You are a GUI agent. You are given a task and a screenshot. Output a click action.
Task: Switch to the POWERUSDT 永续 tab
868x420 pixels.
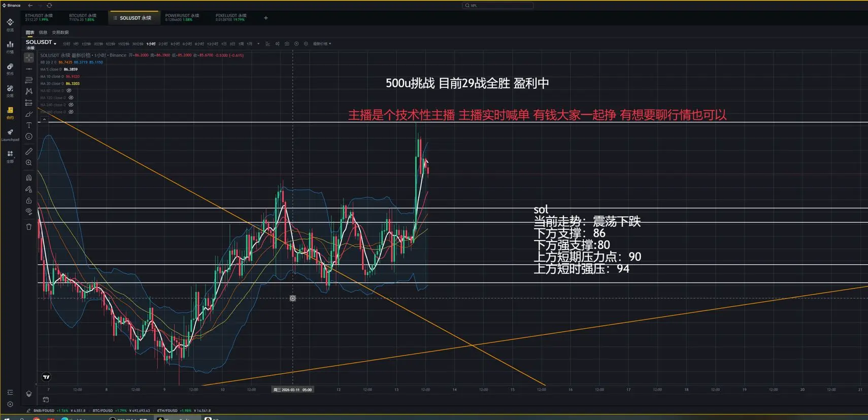[x=182, y=17]
